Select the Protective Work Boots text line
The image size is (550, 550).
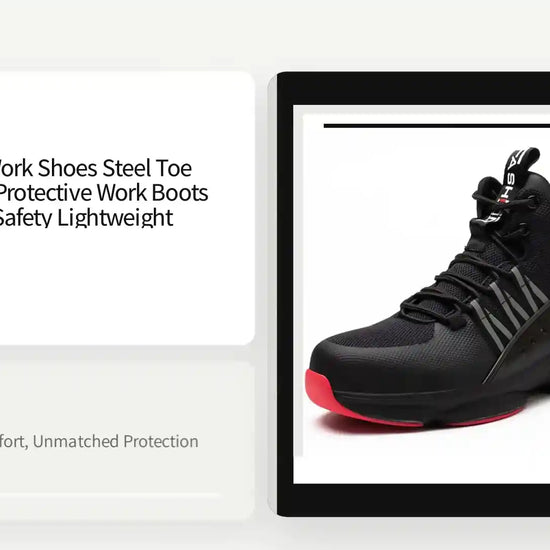pyautogui.click(x=104, y=193)
